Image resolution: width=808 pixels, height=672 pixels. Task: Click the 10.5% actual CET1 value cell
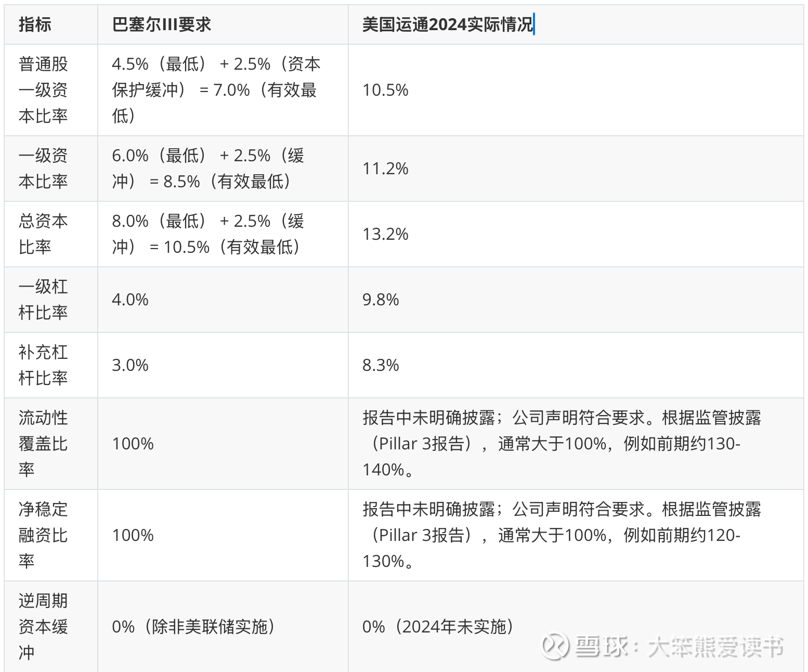[x=385, y=90]
